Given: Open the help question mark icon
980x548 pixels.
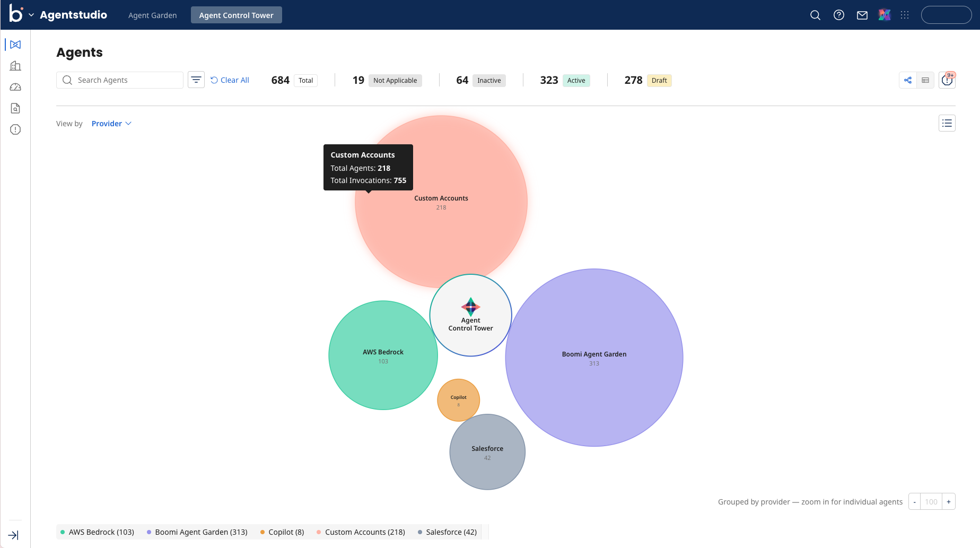Looking at the screenshot, I should point(839,15).
